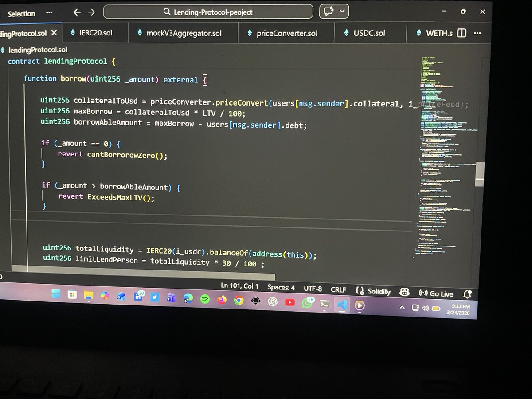Viewport: 532px width, 399px height.
Task: Restore down the VS Code window
Action: click(x=463, y=12)
